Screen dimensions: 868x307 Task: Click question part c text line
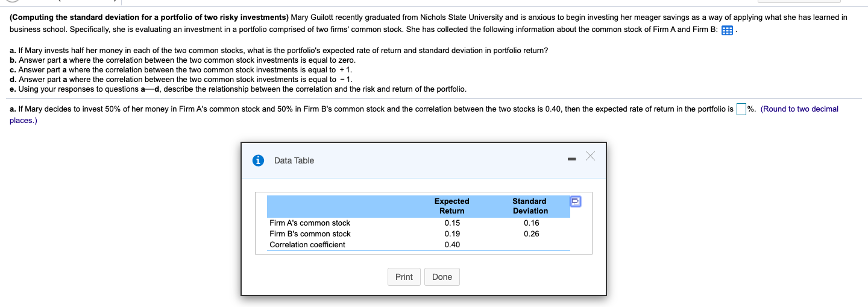181,70
